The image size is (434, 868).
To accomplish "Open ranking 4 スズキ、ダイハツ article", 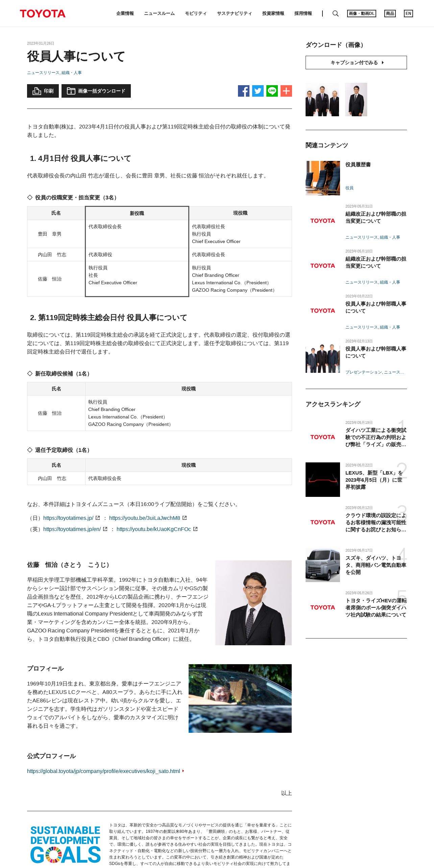I will pyautogui.click(x=376, y=565).
